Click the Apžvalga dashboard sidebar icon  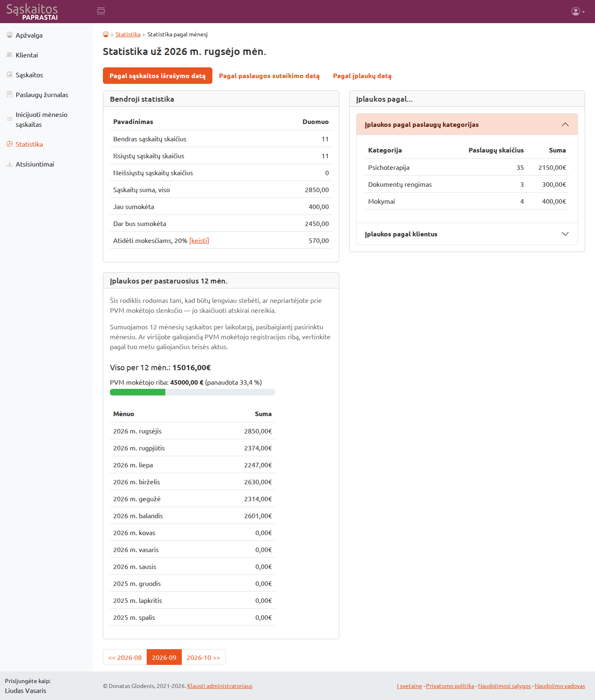[10, 35]
